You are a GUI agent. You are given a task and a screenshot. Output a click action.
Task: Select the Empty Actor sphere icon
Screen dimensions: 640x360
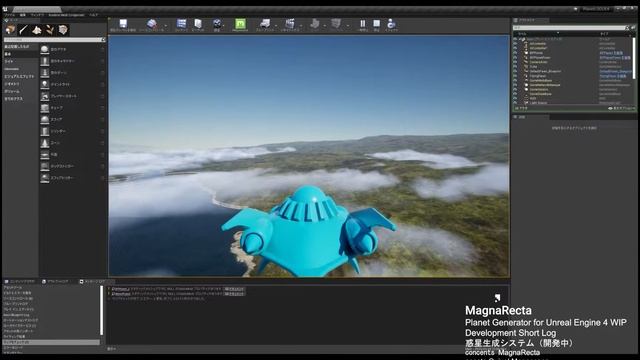pyautogui.click(x=44, y=49)
